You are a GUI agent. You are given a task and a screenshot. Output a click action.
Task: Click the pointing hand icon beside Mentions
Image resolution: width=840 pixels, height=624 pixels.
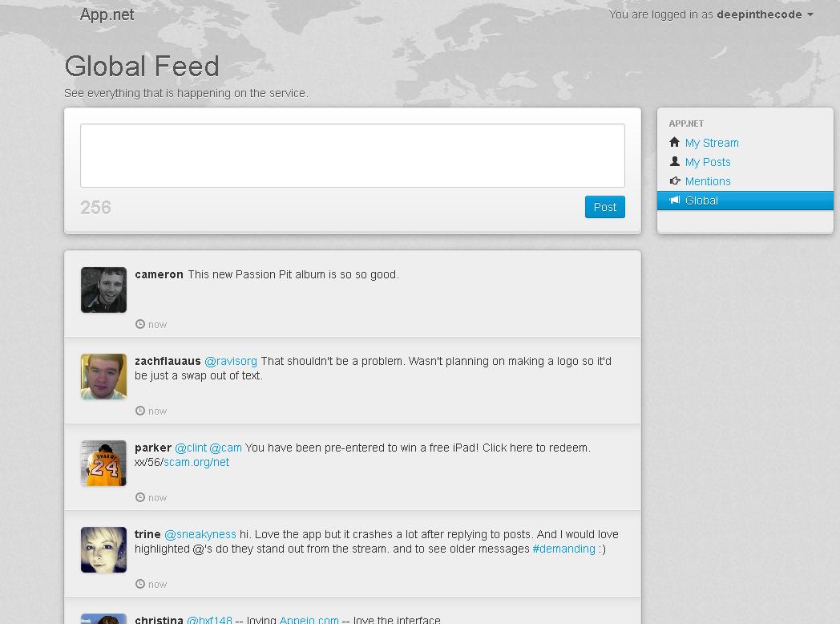pos(675,180)
